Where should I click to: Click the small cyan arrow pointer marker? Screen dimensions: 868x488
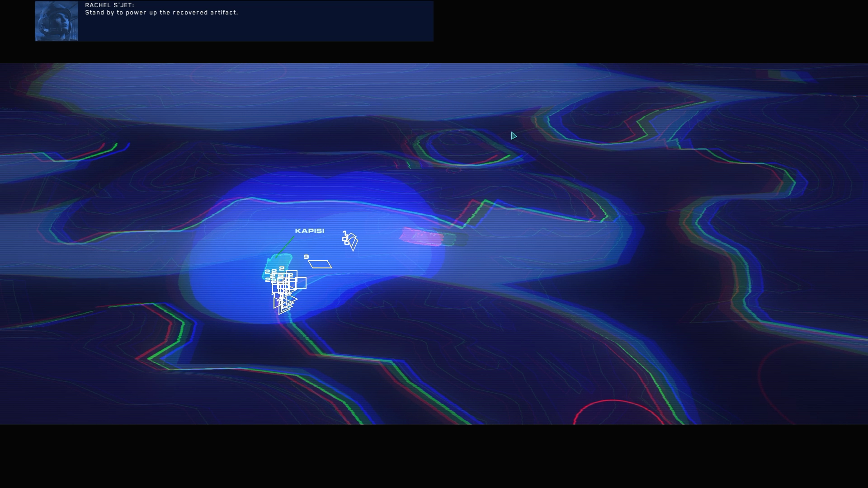(514, 136)
